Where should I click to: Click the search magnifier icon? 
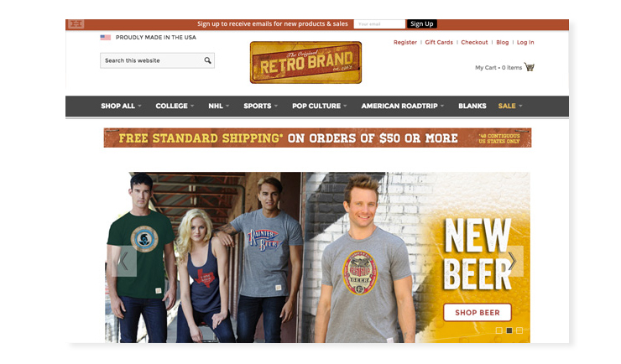[x=207, y=60]
